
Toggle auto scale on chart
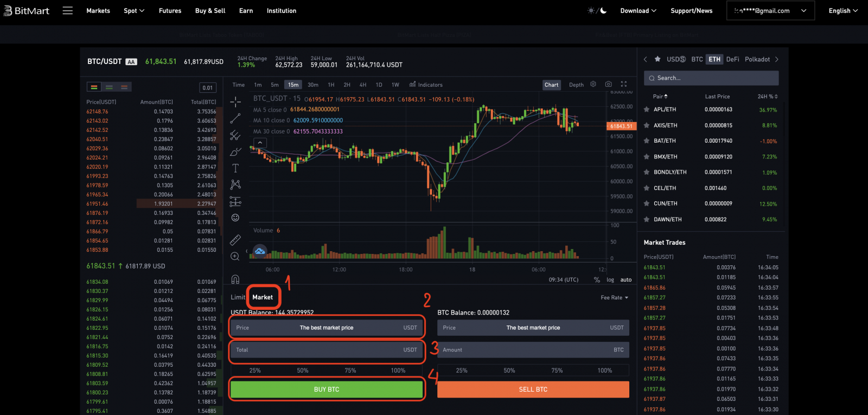tap(626, 280)
